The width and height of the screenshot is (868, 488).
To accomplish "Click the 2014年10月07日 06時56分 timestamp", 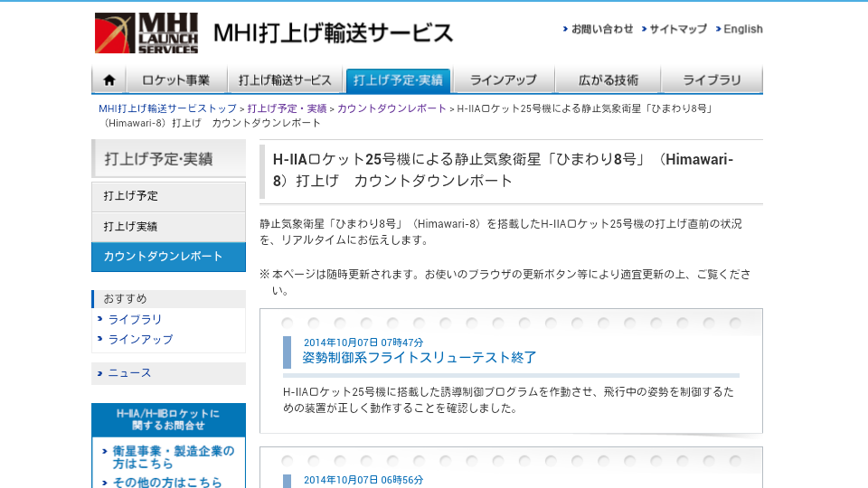I will [363, 480].
